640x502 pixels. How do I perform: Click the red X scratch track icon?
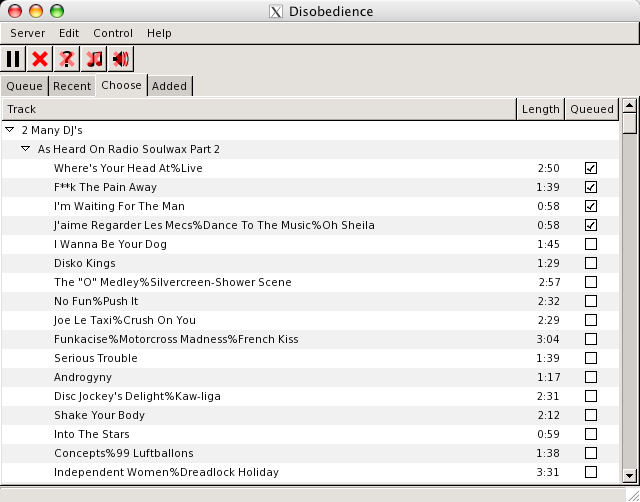tap(40, 59)
